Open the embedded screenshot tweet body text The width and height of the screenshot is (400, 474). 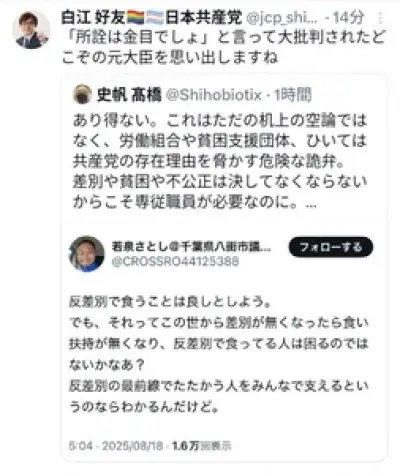pyautogui.click(x=219, y=354)
